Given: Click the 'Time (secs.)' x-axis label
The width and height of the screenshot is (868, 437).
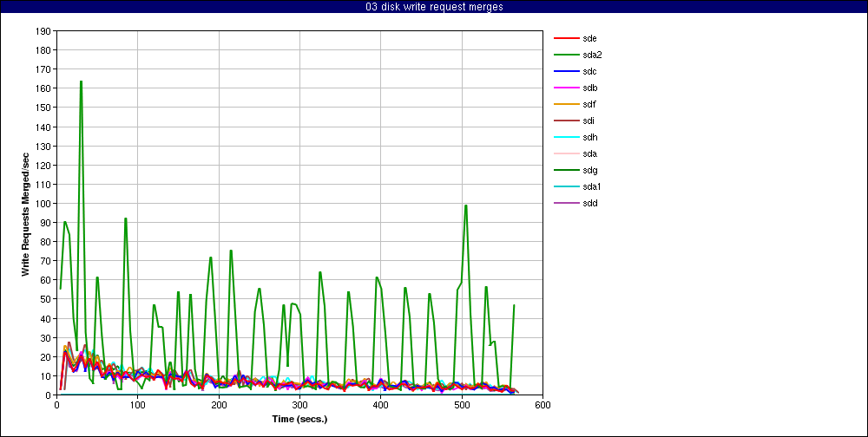Looking at the screenshot, I should (300, 419).
